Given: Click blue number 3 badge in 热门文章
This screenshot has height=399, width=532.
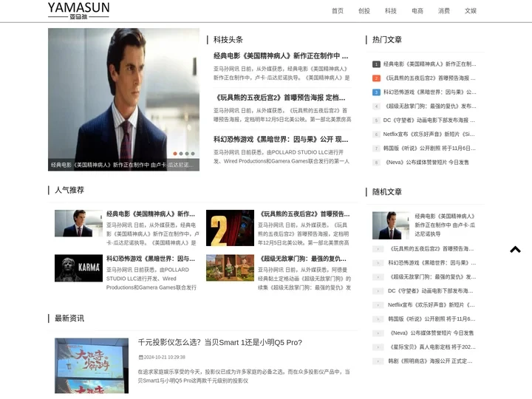Looking at the screenshot, I should pyautogui.click(x=376, y=92).
